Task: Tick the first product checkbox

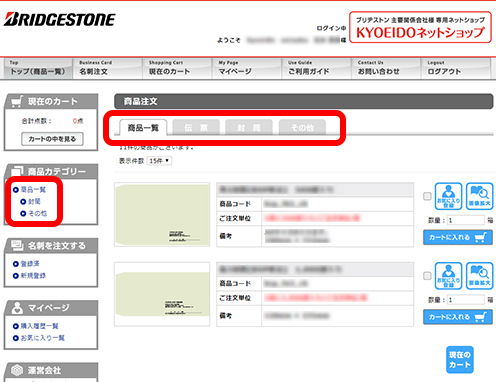Action: pyautogui.click(x=427, y=196)
